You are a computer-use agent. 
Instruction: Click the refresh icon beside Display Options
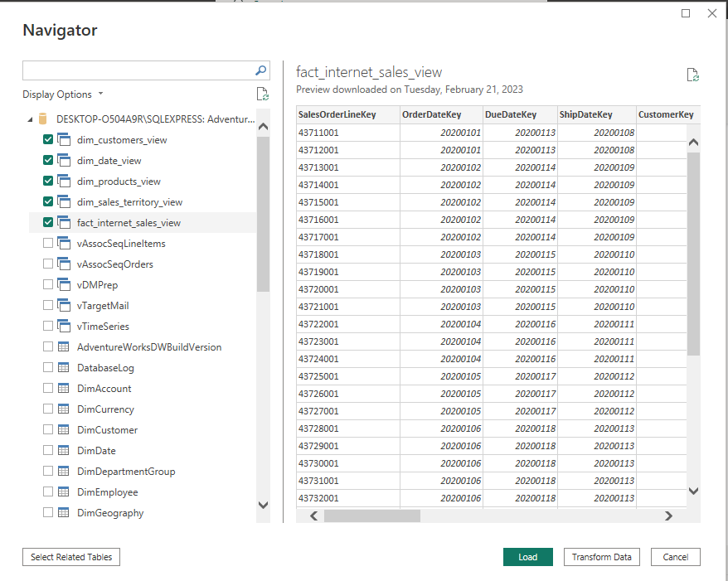[262, 94]
